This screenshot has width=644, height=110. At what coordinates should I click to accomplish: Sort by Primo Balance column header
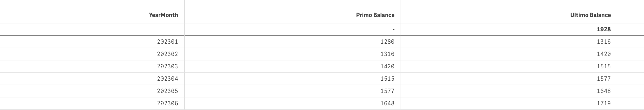pyautogui.click(x=375, y=15)
